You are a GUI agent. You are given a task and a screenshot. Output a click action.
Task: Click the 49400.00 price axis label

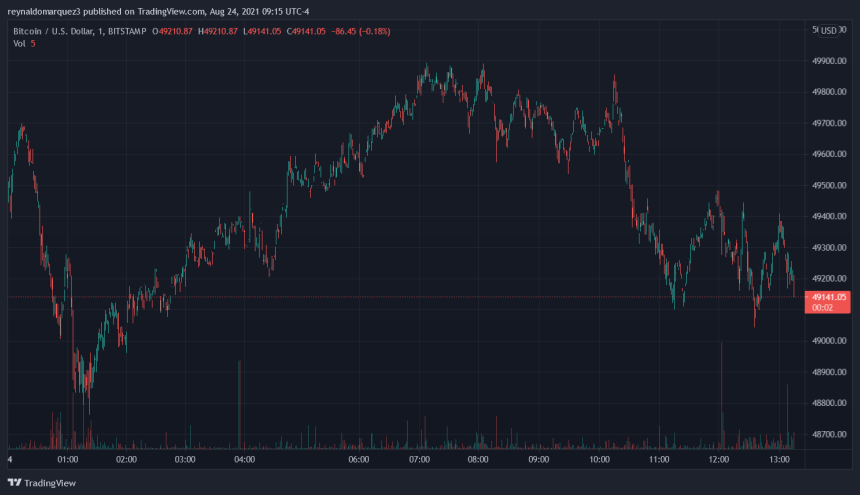tap(829, 216)
